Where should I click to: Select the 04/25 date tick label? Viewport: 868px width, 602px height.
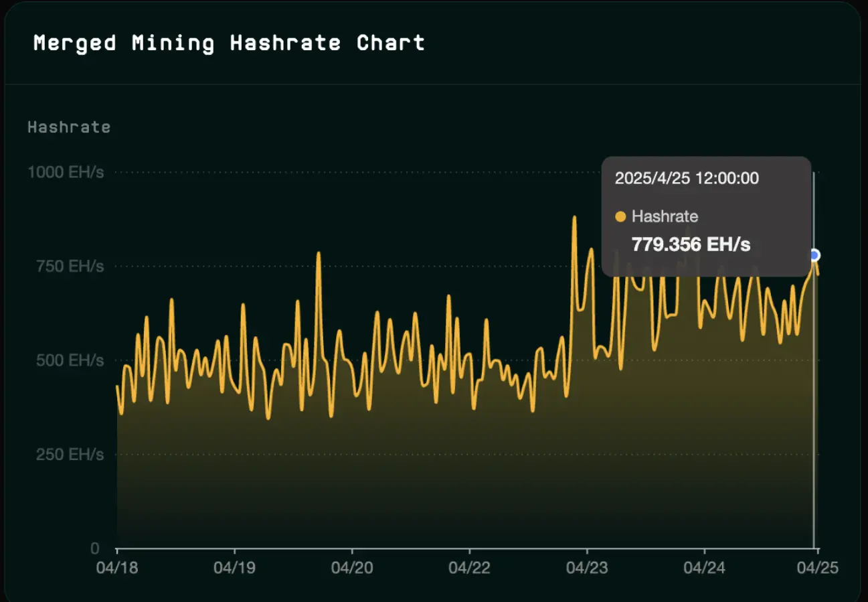[x=817, y=568]
